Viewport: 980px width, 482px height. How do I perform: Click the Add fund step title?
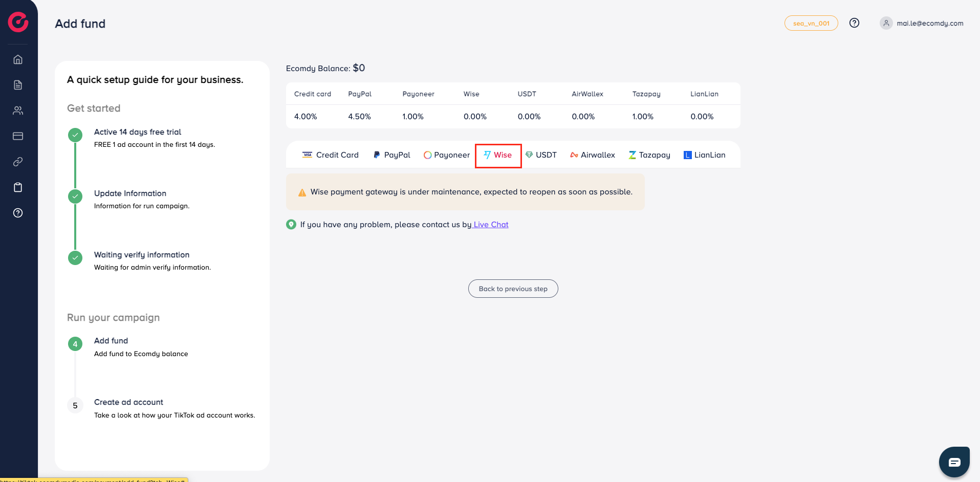point(111,341)
